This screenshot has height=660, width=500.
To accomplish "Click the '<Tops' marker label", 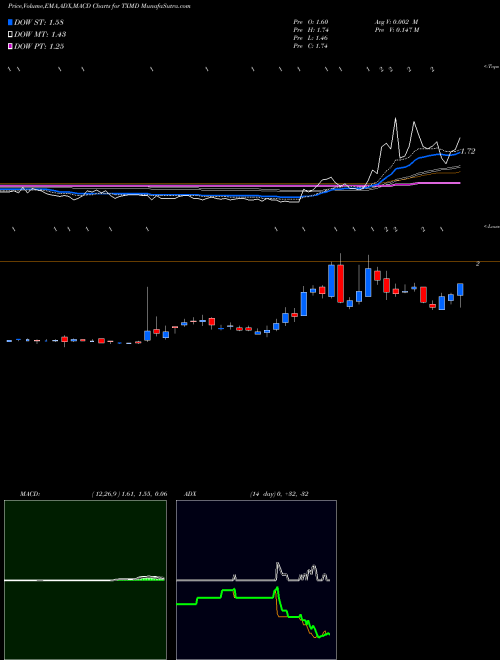I will [x=491, y=67].
